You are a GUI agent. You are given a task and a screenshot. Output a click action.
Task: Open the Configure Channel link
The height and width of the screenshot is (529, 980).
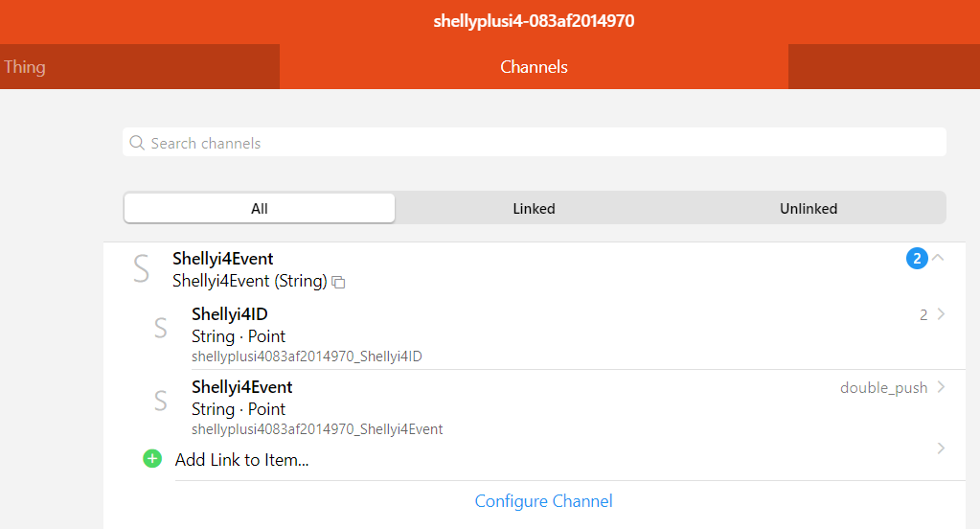point(543,501)
